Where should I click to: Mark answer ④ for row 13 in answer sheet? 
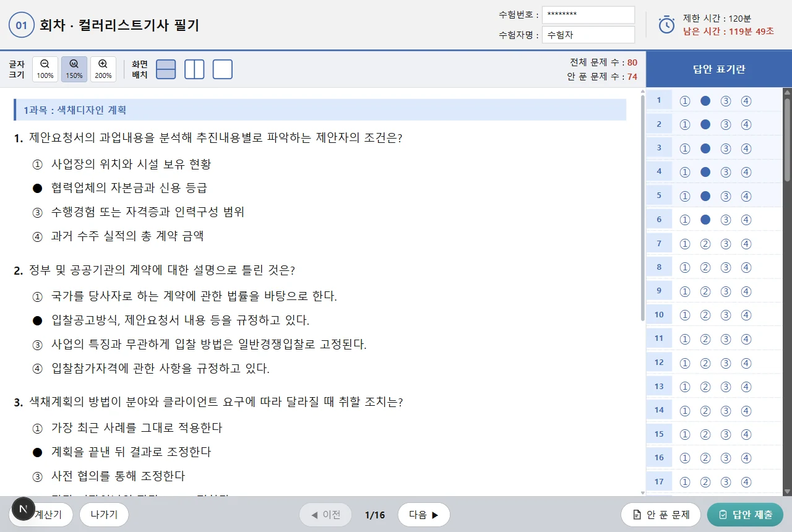(746, 387)
